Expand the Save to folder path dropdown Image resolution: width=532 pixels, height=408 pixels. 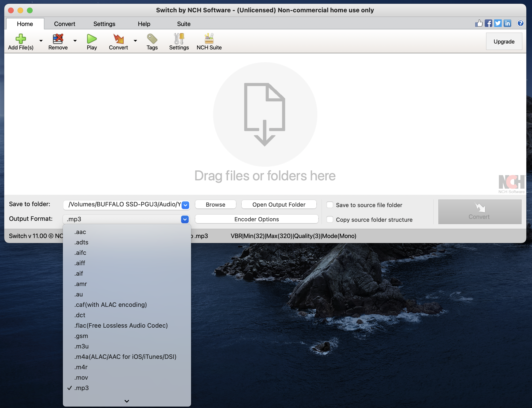tap(185, 205)
